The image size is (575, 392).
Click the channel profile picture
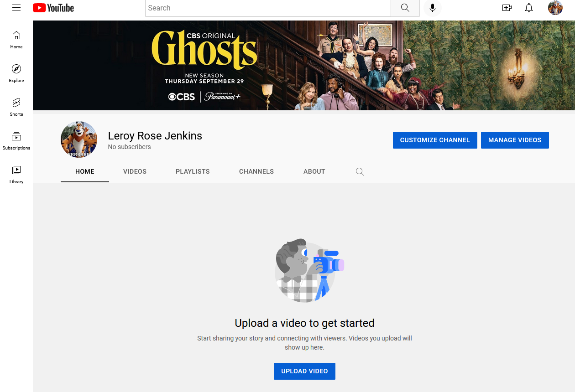point(79,139)
